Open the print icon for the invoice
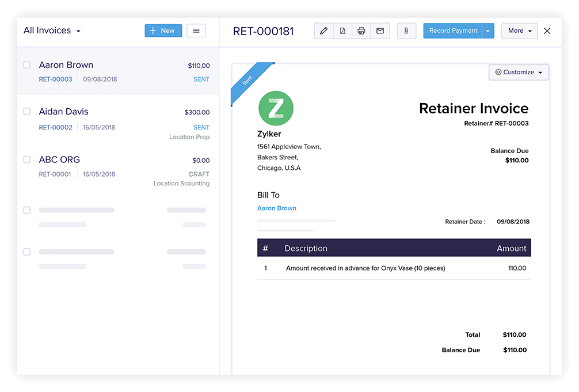This screenshot has width=579, height=392. (x=361, y=31)
